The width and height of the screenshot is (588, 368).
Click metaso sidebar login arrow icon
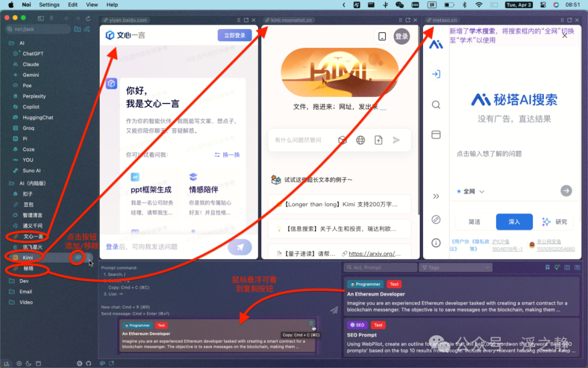(x=436, y=74)
